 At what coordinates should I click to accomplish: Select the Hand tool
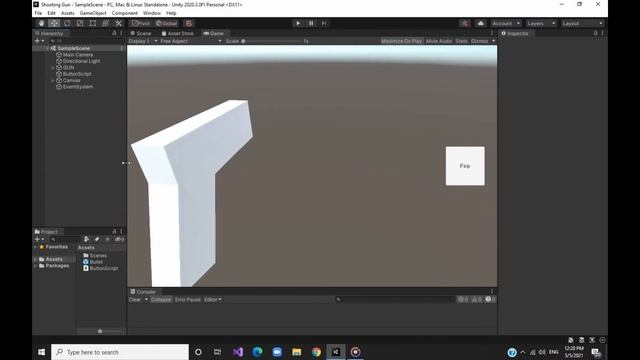[41, 23]
